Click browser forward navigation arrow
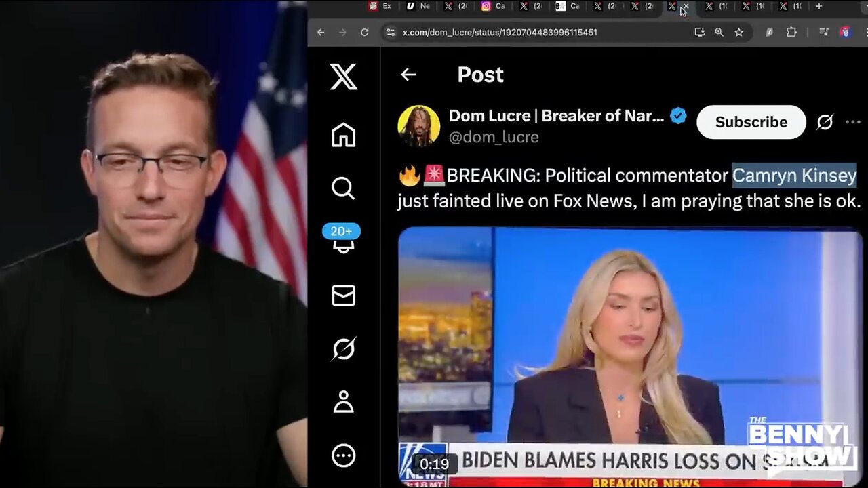 [x=342, y=32]
